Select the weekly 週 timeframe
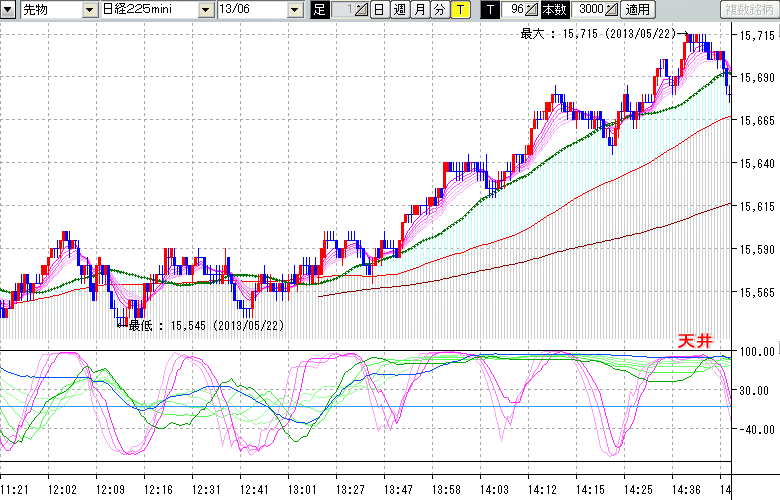 click(399, 10)
